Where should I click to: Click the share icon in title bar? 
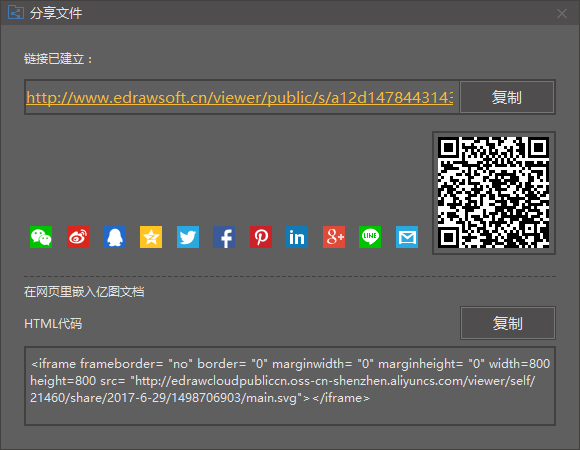pos(16,13)
